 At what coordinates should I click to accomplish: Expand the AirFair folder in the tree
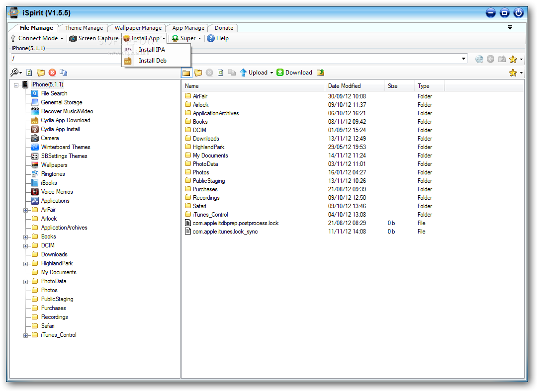pos(25,210)
